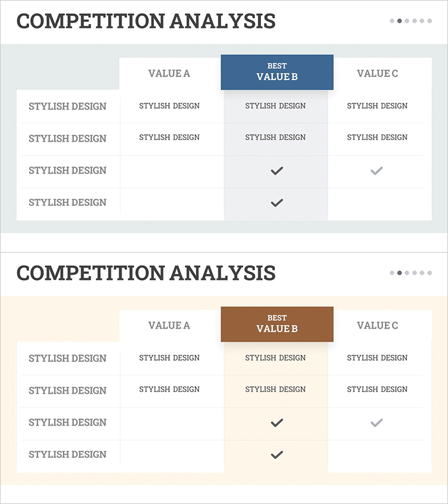Click the gray Value C checkmark in the brown table
Screen dimensions: 448x504
(377, 423)
